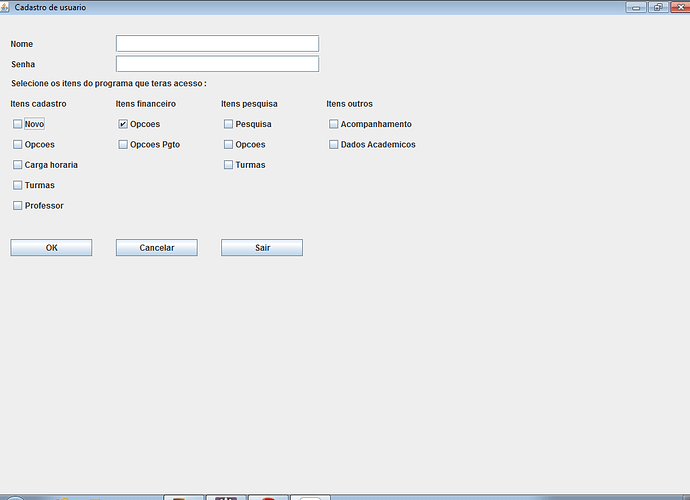
Task: Click the Itens cadastro heading
Action: pos(38,104)
